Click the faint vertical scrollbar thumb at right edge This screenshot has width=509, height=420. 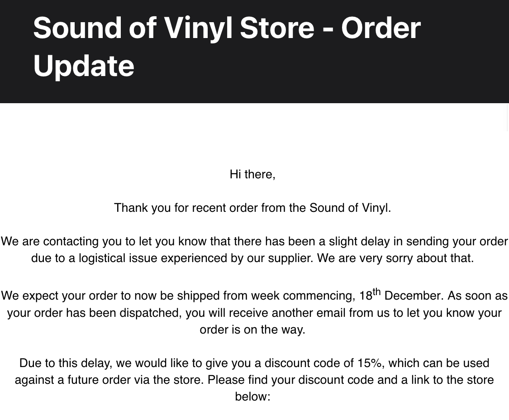(x=508, y=117)
